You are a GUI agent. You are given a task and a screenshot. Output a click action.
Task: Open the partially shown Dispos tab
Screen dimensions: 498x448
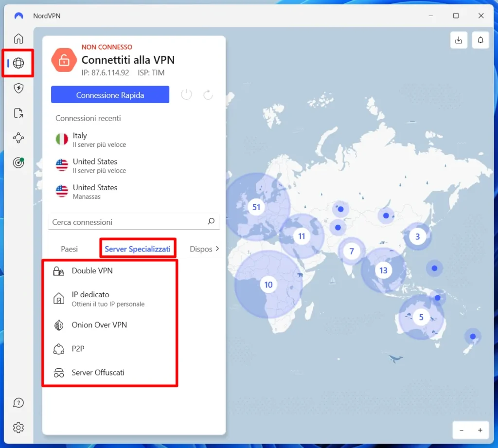tap(201, 249)
